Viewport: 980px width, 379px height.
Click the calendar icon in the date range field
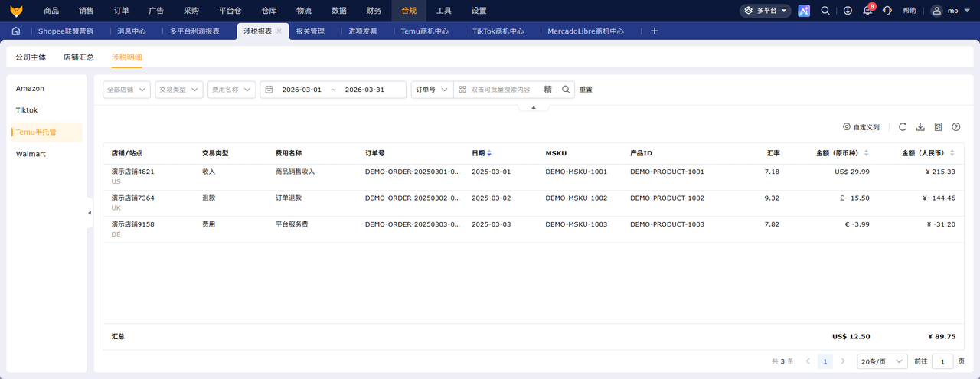pos(269,90)
